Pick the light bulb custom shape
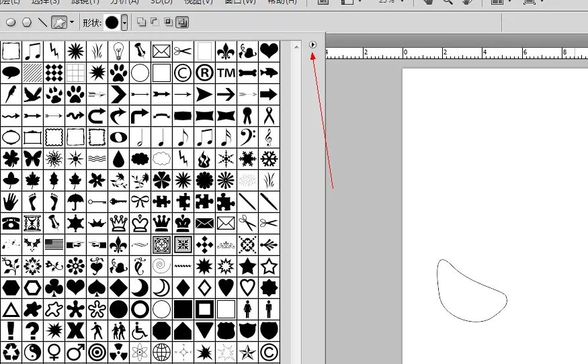This screenshot has width=588, height=364. (x=118, y=50)
